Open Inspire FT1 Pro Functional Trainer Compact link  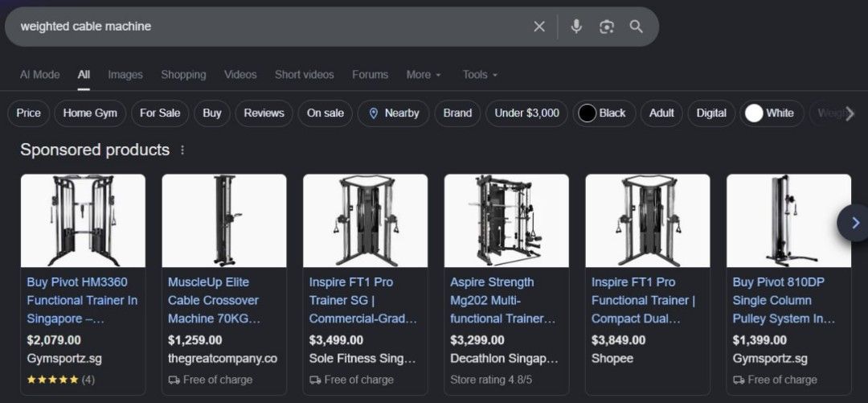pos(643,301)
